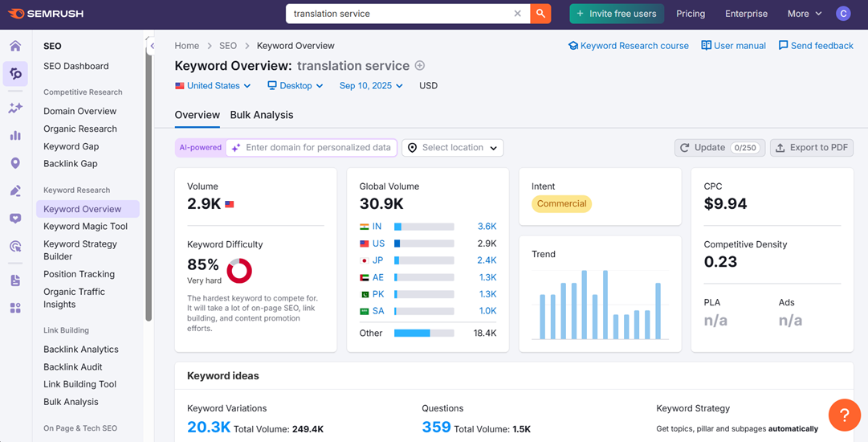The width and height of the screenshot is (868, 442).
Task: Collapse the sidebar with the chevron handle
Action: click(152, 46)
